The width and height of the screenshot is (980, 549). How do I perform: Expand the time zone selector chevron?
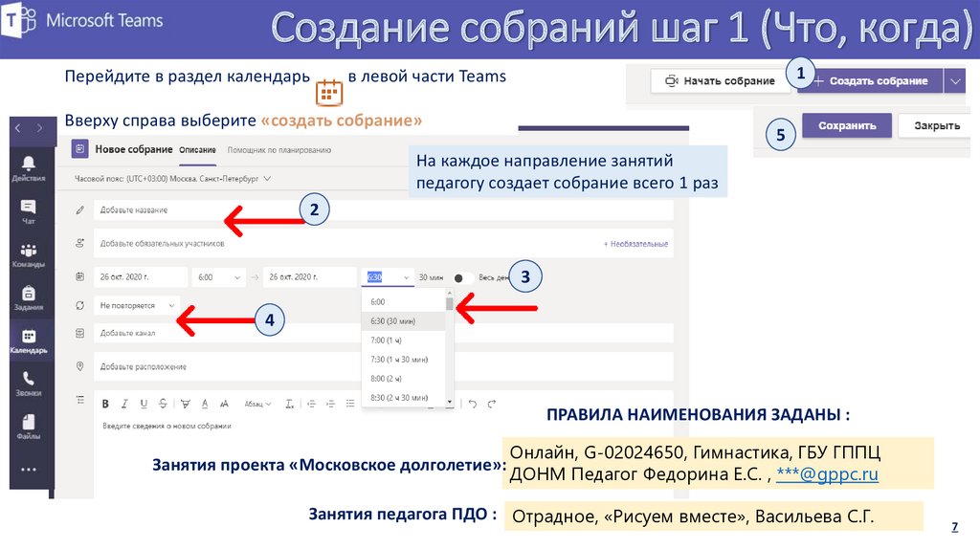coord(268,179)
